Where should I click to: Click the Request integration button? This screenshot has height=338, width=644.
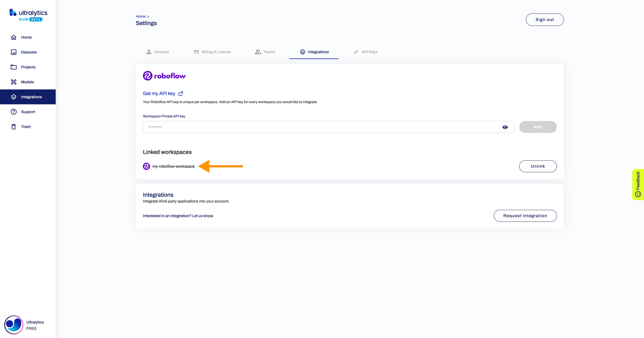[525, 215]
